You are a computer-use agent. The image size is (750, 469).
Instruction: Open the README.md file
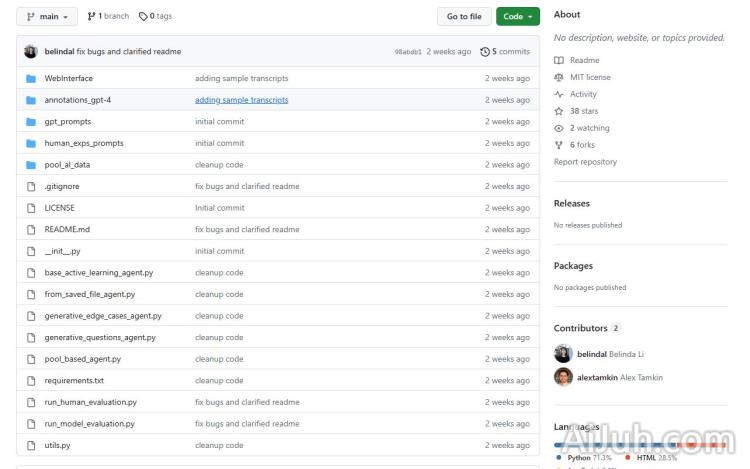[x=67, y=229]
